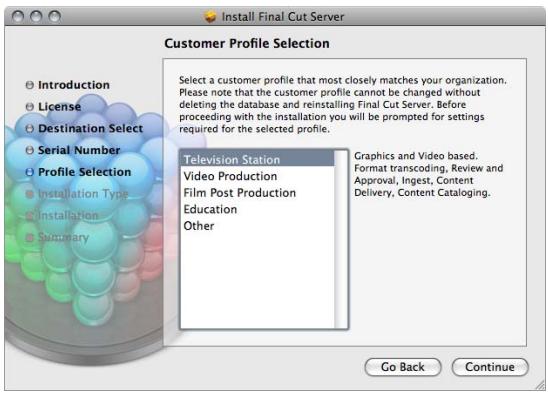548x395 pixels.
Task: Select the Education profile
Action: tap(257, 209)
